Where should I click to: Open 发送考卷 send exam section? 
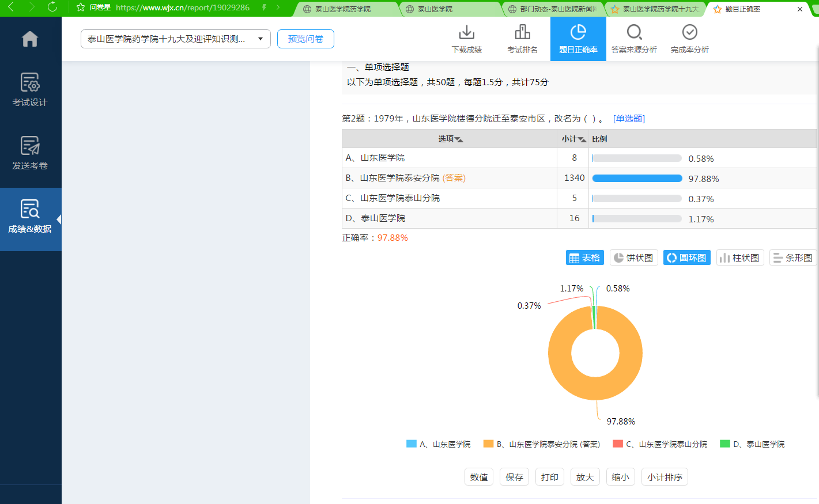tap(30, 153)
